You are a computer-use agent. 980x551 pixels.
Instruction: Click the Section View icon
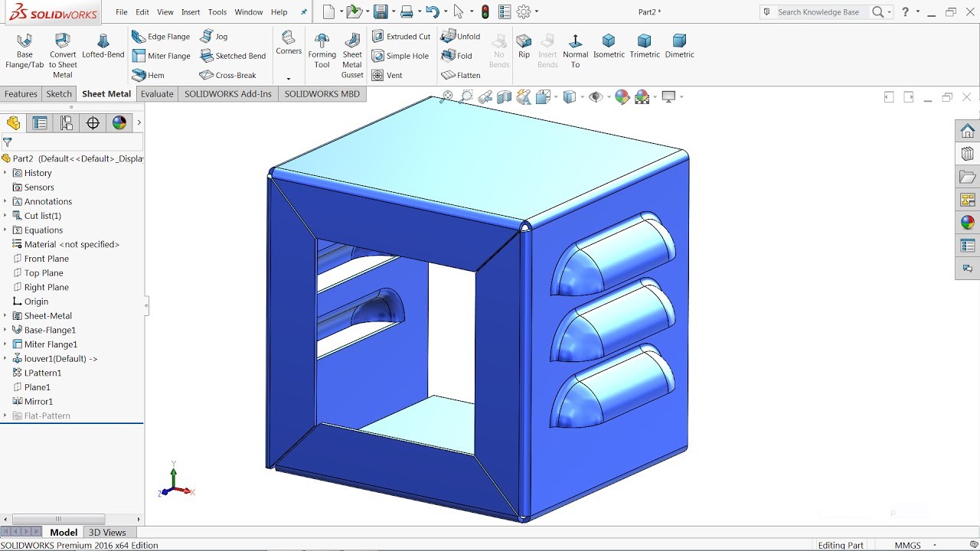pos(504,97)
